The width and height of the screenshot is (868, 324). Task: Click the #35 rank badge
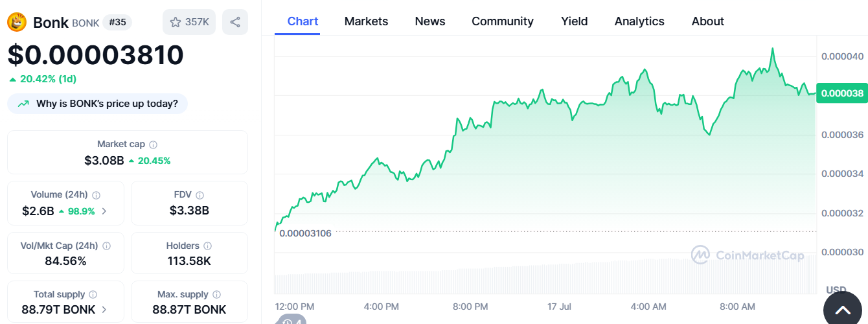pyautogui.click(x=117, y=23)
